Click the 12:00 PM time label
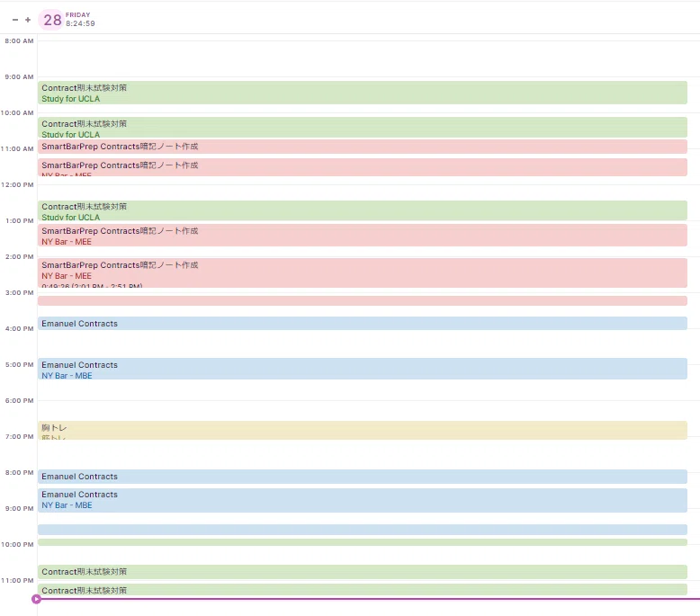The image size is (700, 616). [x=17, y=184]
